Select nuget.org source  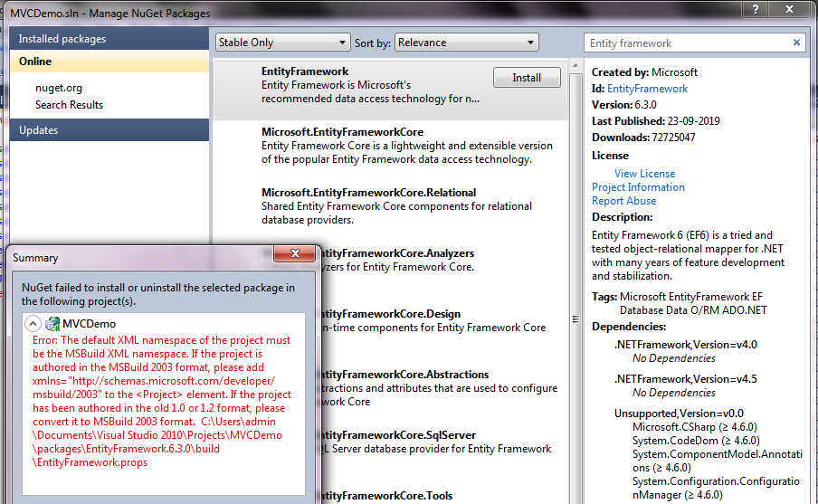coord(59,88)
